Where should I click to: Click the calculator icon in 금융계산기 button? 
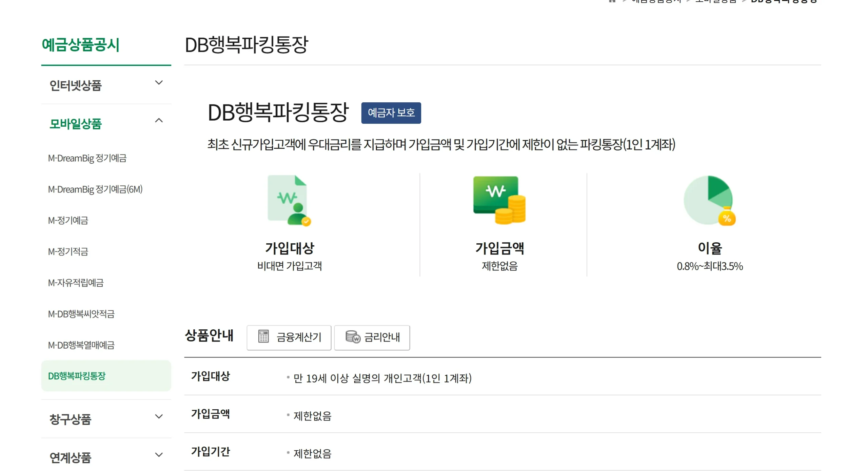[263, 337]
